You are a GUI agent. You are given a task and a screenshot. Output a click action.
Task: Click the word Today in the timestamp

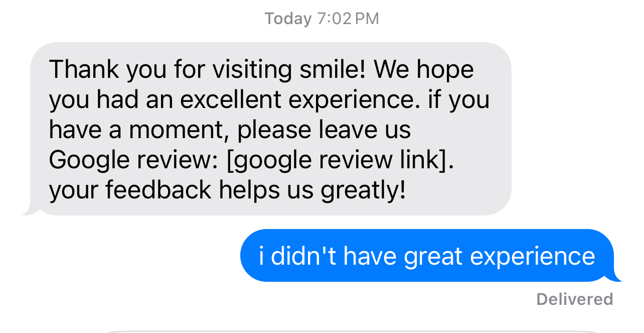pos(288,19)
